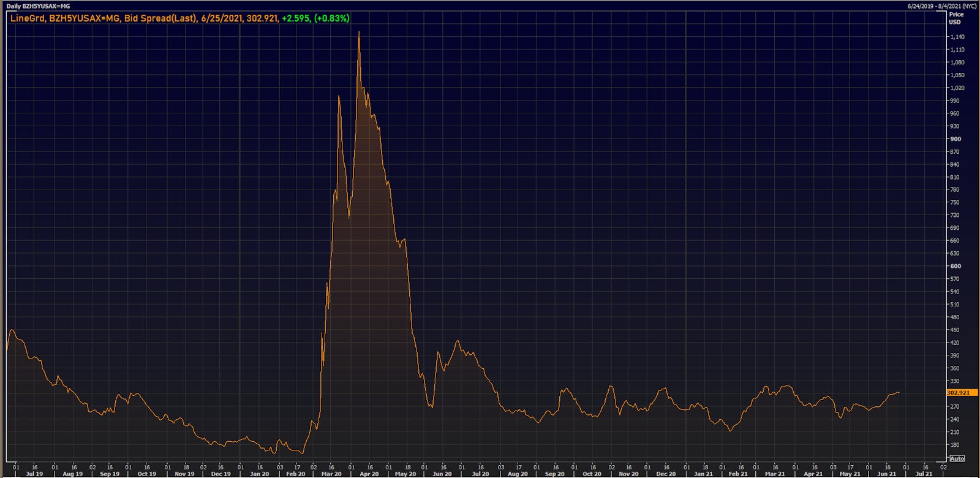Click the Auto scale button
The height and width of the screenshot is (478, 980).
click(957, 458)
